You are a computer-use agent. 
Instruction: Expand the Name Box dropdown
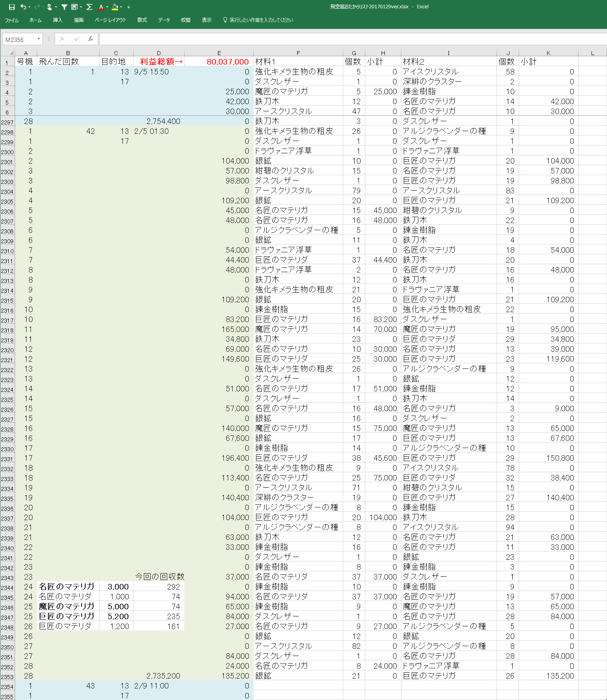point(38,39)
